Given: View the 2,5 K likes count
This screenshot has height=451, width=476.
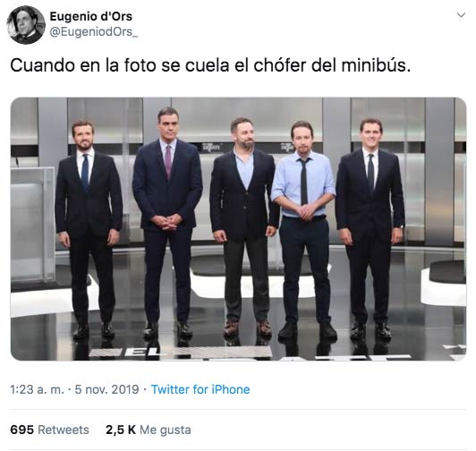Looking at the screenshot, I should tap(121, 430).
